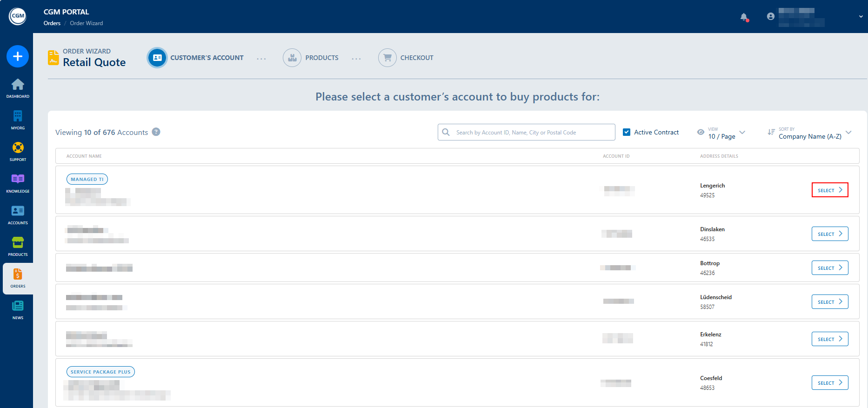Screen dimensions: 868x408
Task: Select the Lengerich account
Action: 830,190
